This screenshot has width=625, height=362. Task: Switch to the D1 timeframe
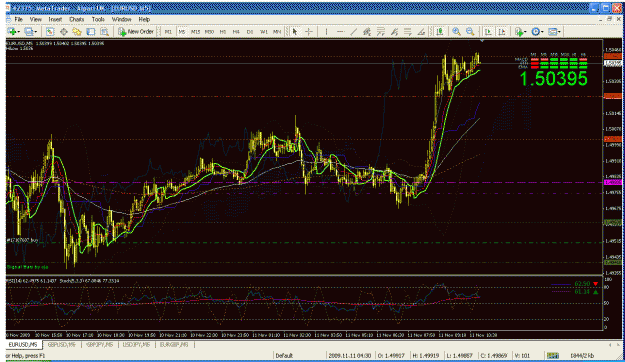(250, 31)
